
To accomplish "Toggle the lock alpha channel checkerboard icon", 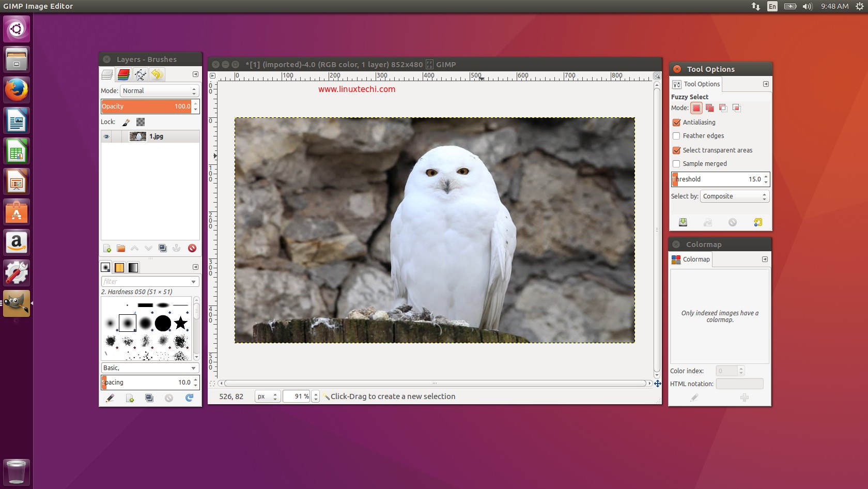I will coord(141,122).
